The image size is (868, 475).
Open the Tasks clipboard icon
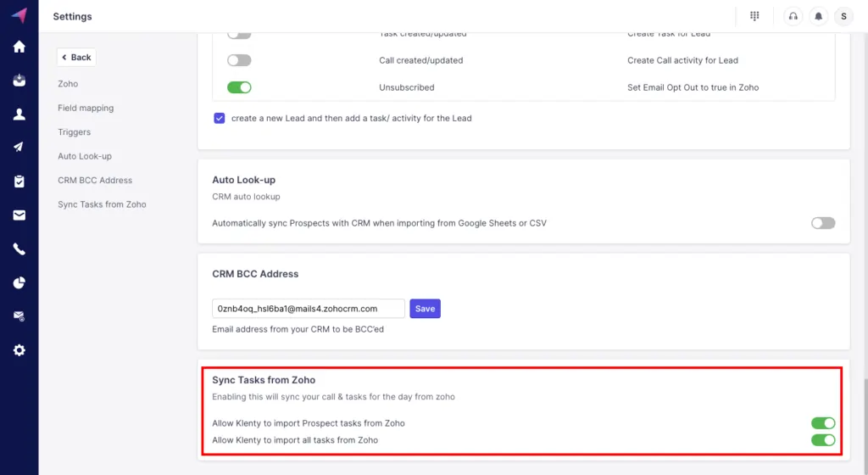coord(19,181)
